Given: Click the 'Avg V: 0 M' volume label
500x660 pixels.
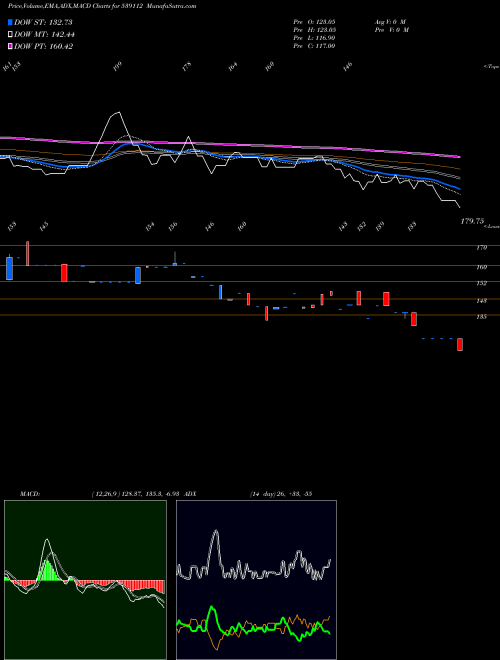Looking at the screenshot, I should click(389, 22).
